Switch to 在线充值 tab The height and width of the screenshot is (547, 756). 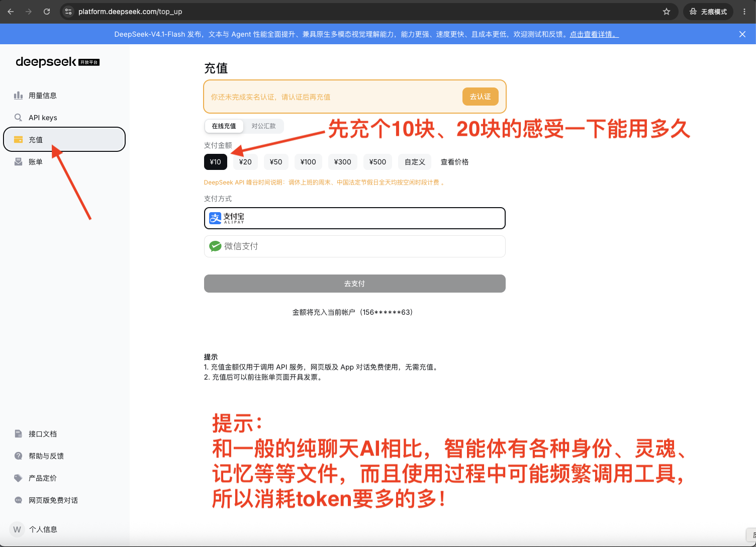click(224, 126)
